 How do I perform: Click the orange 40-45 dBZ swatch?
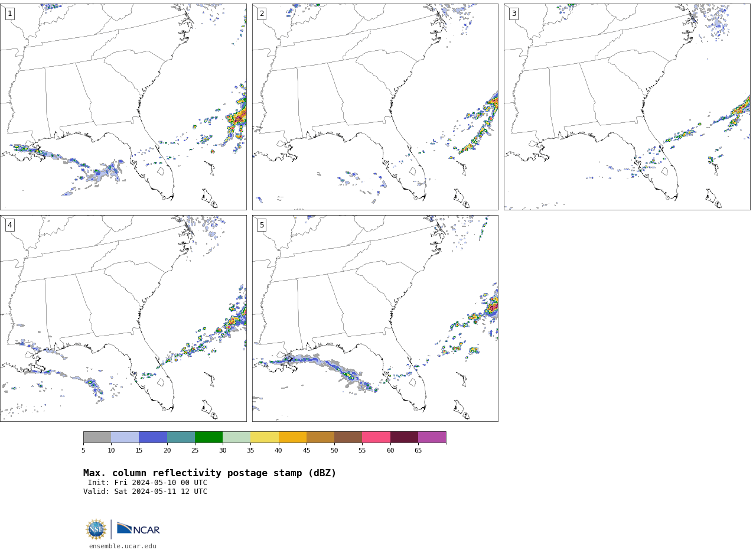(x=292, y=437)
